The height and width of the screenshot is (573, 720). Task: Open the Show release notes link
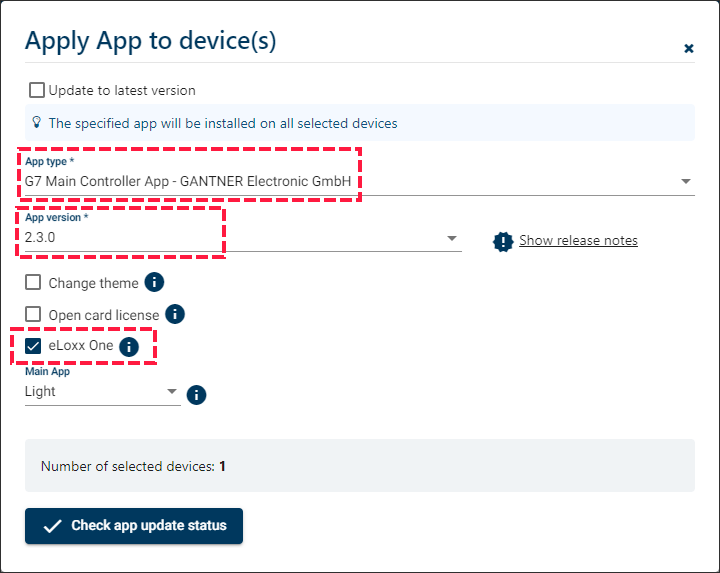pos(578,240)
